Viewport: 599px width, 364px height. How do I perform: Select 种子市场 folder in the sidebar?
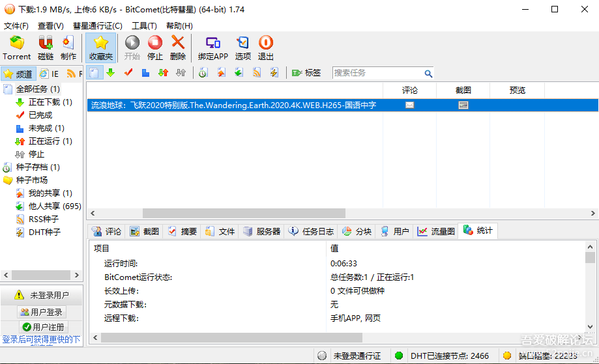(32, 180)
